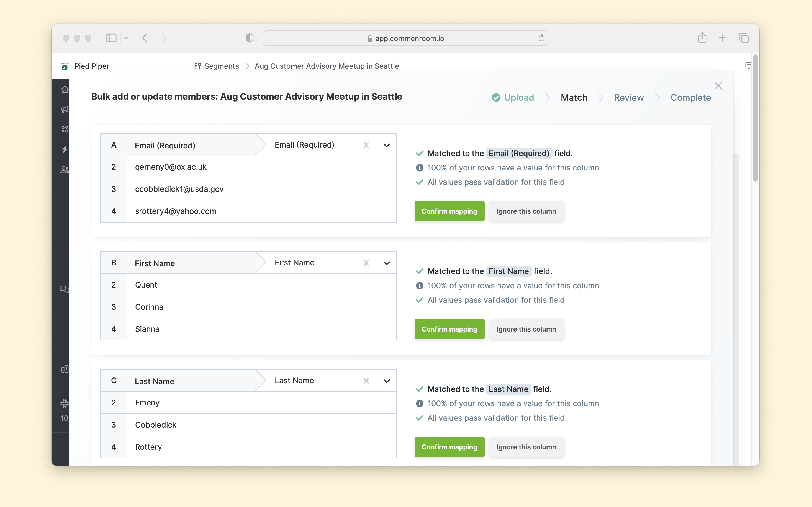Image resolution: width=812 pixels, height=507 pixels.
Task: Click the Slack icon in sidebar
Action: (x=65, y=403)
